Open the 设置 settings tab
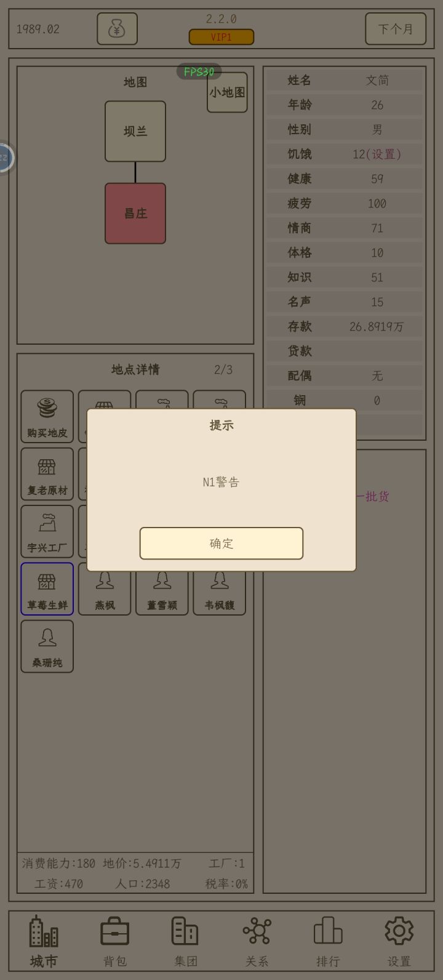 click(399, 942)
